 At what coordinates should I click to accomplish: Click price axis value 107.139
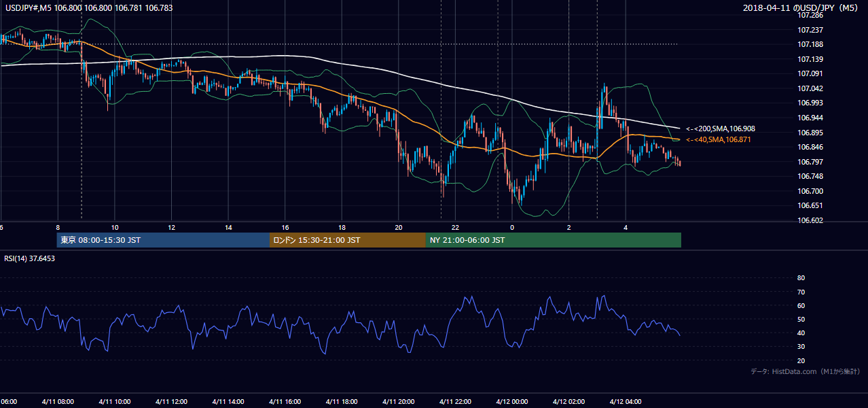(810, 59)
